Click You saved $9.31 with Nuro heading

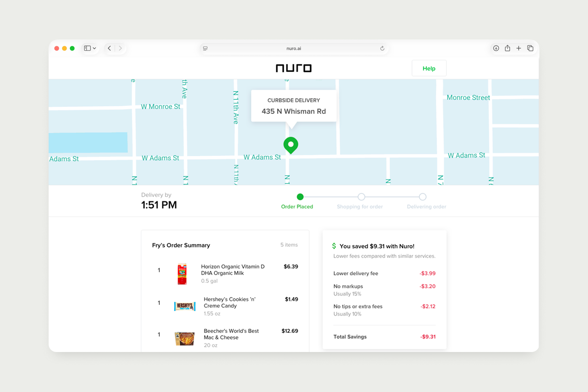(377, 246)
